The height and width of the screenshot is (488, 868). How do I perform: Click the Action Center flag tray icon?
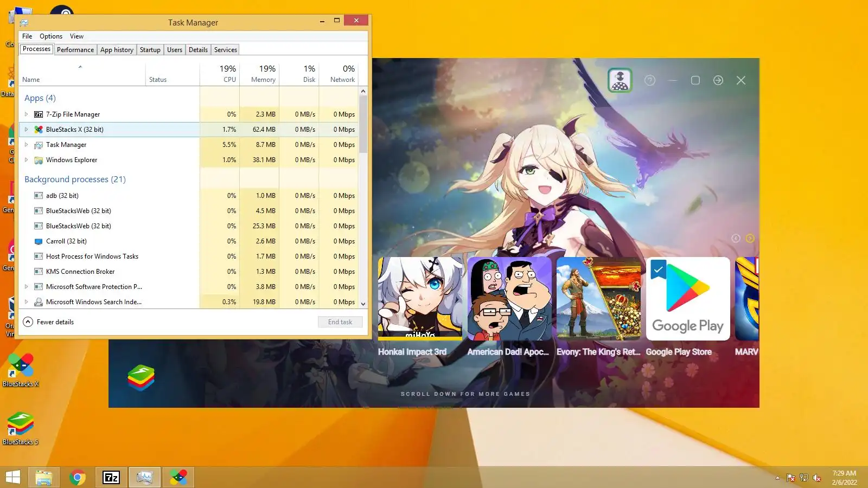point(790,478)
